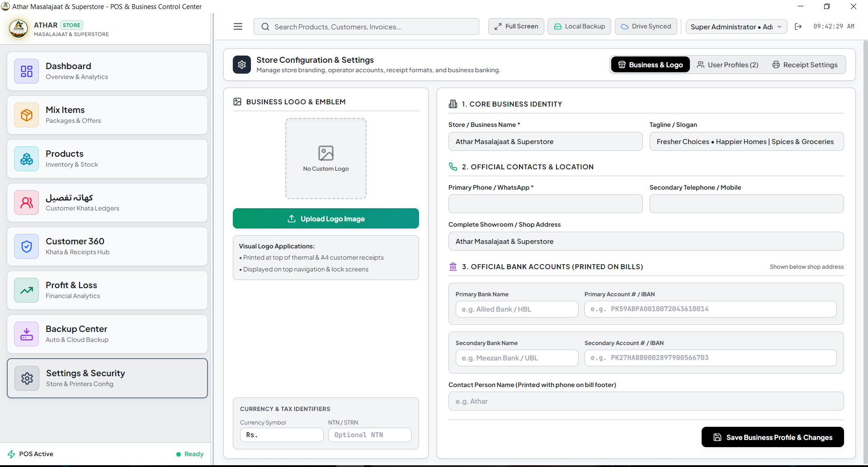Click the POS Active lightning icon
Screen dimensions: 868x467
tap(11, 454)
